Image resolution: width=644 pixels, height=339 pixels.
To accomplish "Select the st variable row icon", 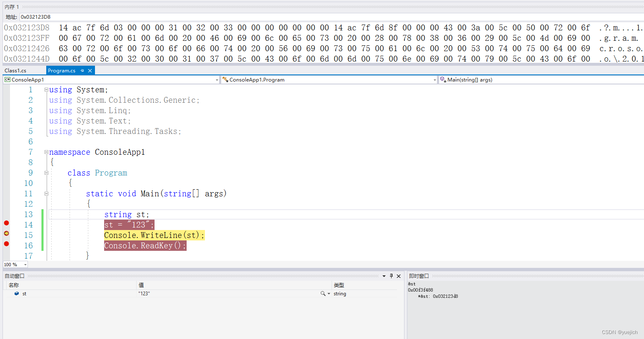I will pos(17,294).
